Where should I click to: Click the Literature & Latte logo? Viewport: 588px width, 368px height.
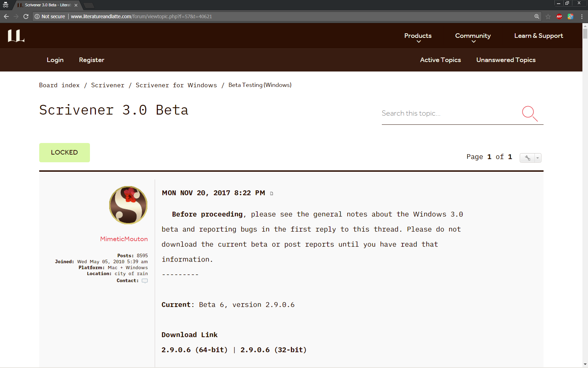16,35
